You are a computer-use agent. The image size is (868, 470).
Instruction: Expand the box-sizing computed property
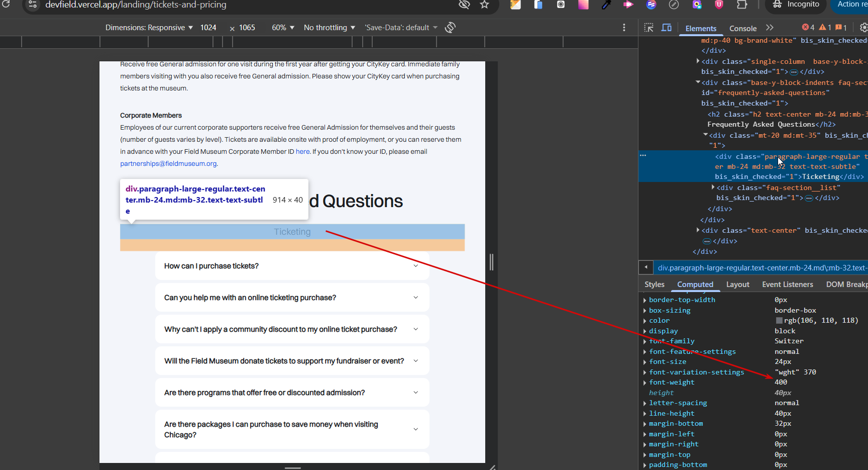644,311
